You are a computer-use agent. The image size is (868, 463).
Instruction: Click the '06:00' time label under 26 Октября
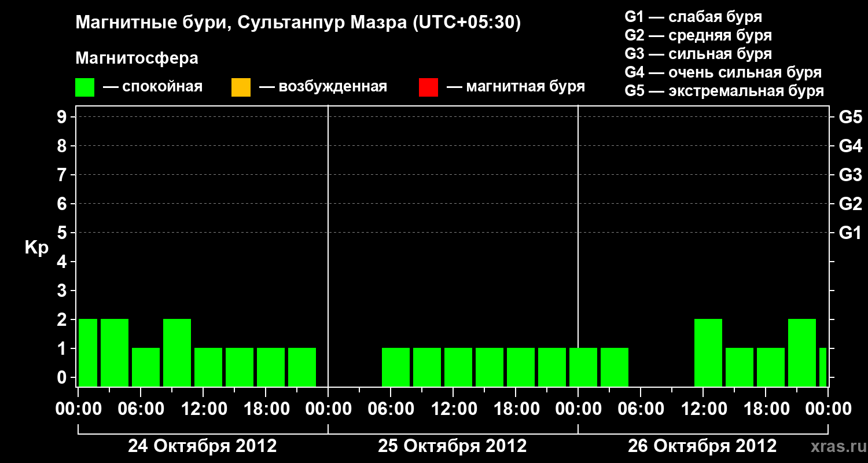[x=641, y=409]
